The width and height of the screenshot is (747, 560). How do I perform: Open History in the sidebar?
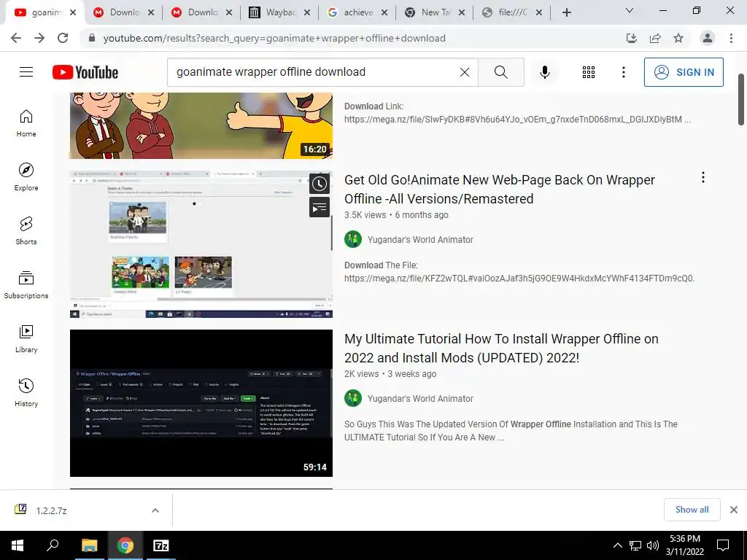point(26,393)
